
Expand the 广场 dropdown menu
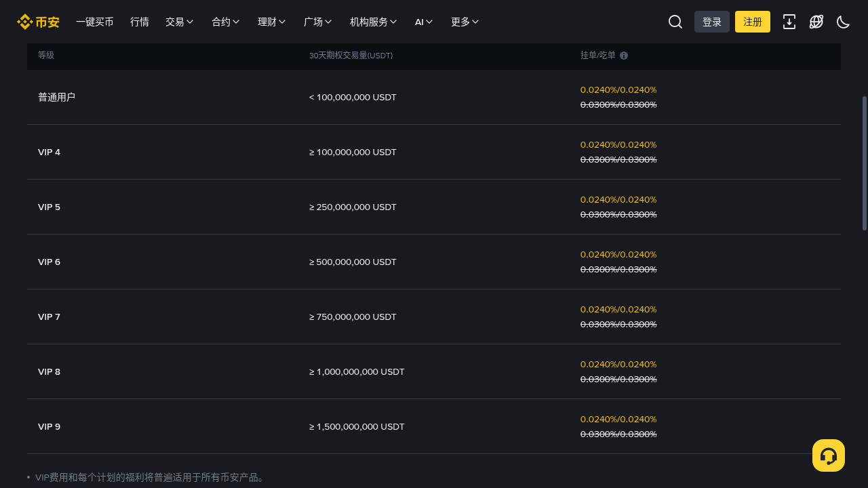pyautogui.click(x=318, y=22)
